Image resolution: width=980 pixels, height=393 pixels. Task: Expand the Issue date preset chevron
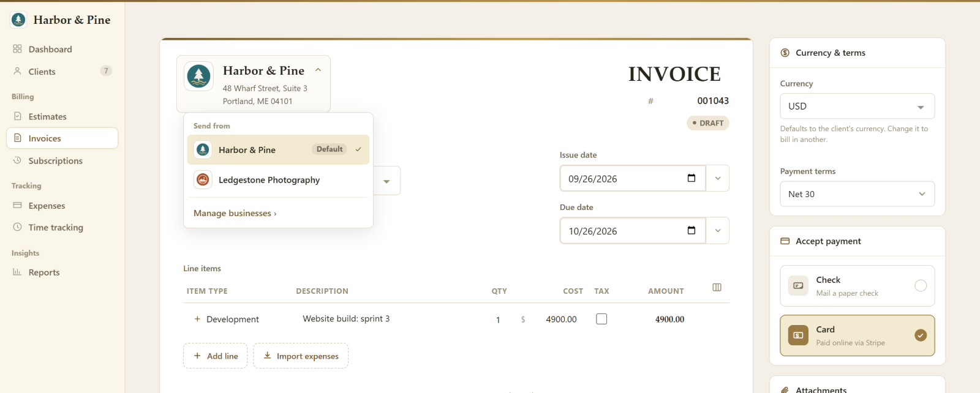pos(718,178)
